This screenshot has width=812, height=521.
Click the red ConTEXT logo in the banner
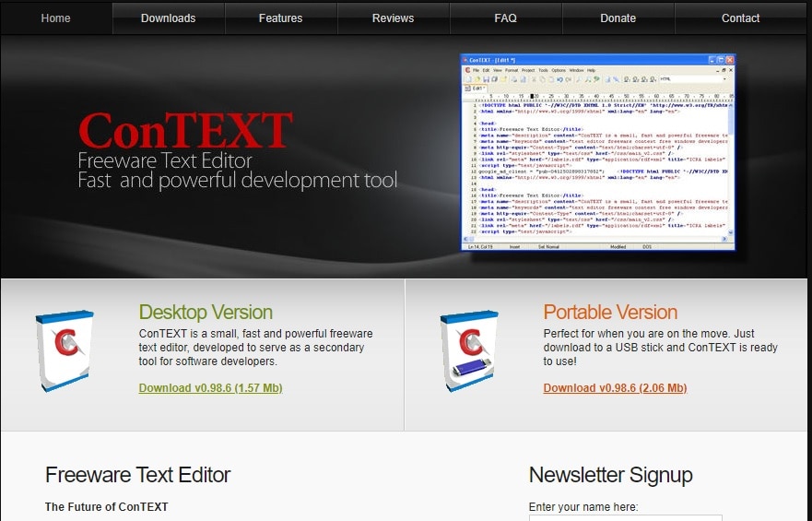[185, 130]
